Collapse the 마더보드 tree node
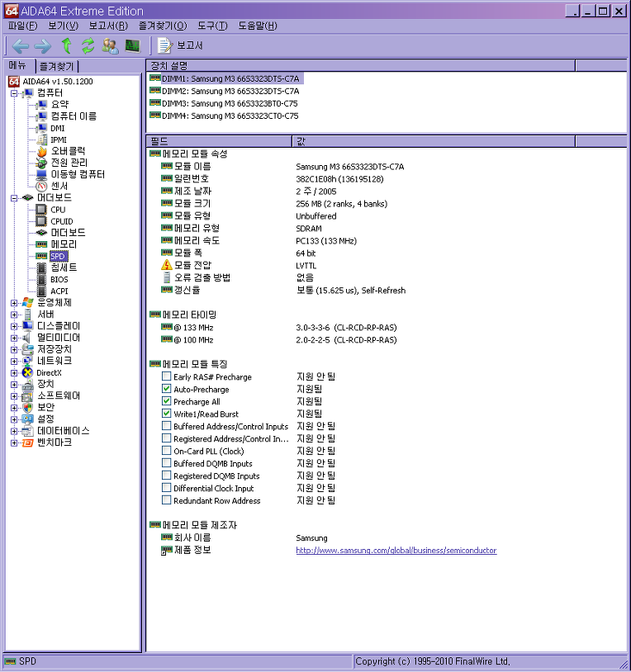 (14, 198)
